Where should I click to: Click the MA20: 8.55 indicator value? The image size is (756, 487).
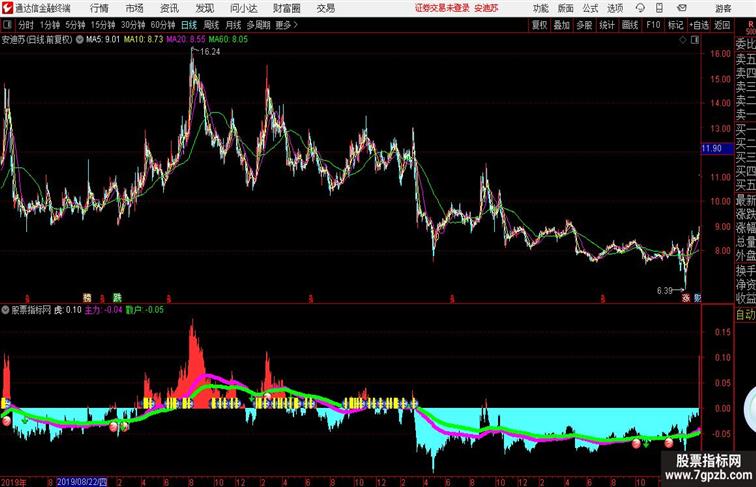tap(186, 40)
